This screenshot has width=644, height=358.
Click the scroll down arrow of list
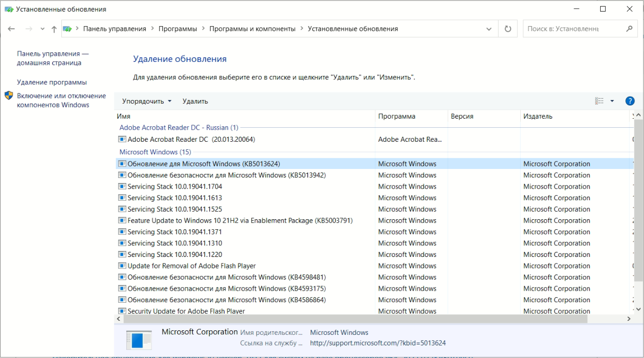638,309
